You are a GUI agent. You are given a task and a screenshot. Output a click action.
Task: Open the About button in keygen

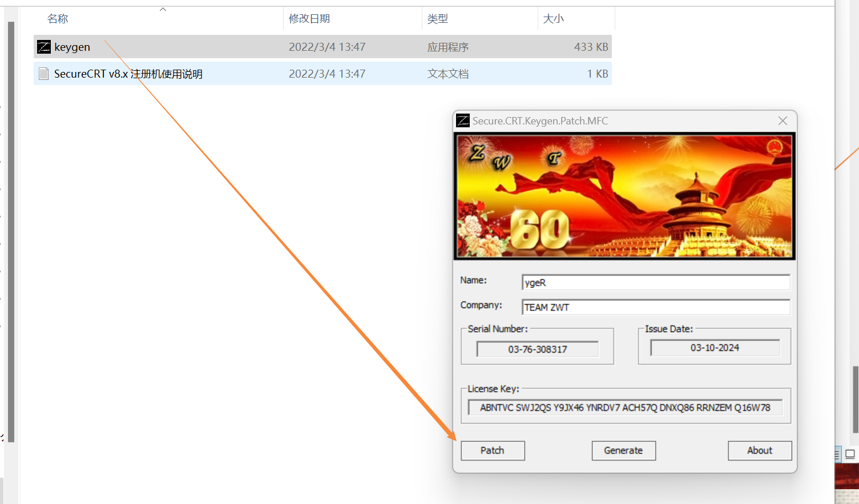(760, 450)
